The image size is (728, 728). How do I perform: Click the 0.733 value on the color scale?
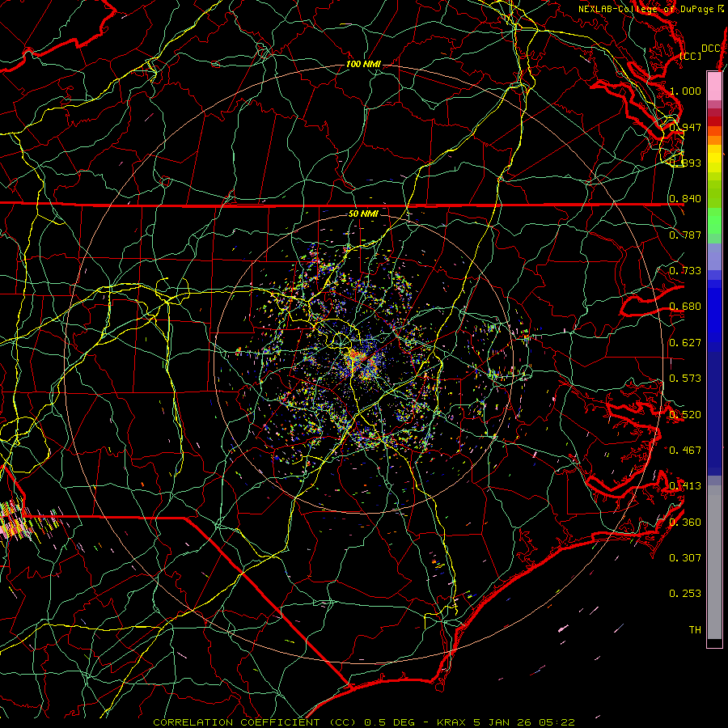click(x=685, y=271)
